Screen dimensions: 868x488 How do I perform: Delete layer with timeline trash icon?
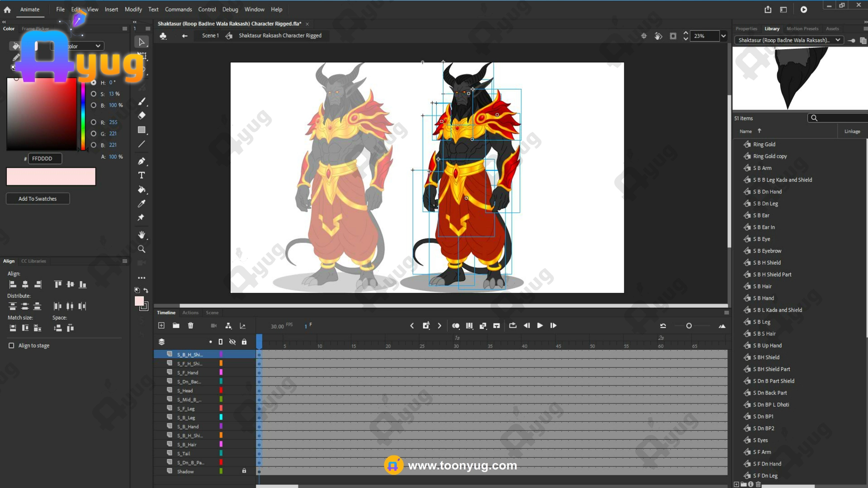point(190,326)
